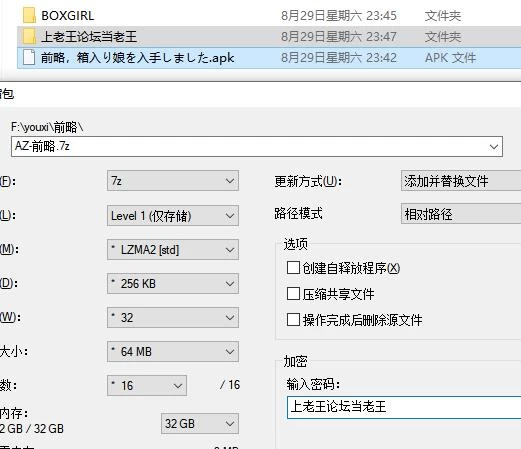Click the 加密 group label
Screen dimensions: 521x449
(x=295, y=361)
